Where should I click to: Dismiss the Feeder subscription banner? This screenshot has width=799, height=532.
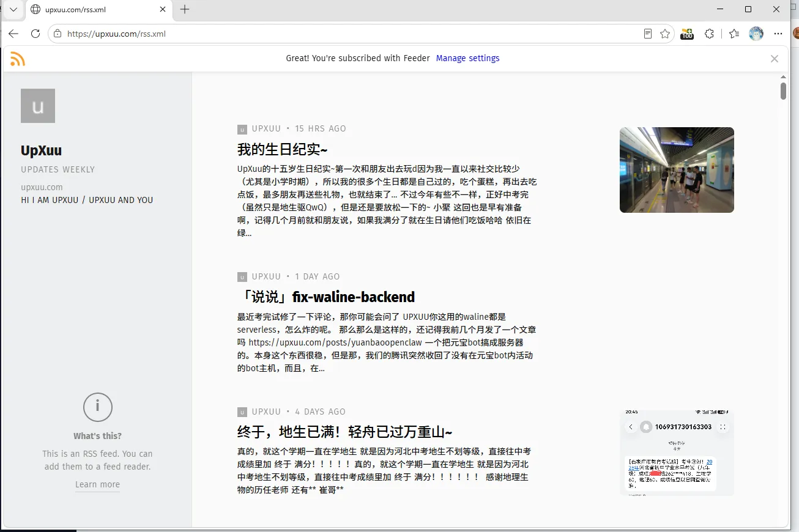775,59
